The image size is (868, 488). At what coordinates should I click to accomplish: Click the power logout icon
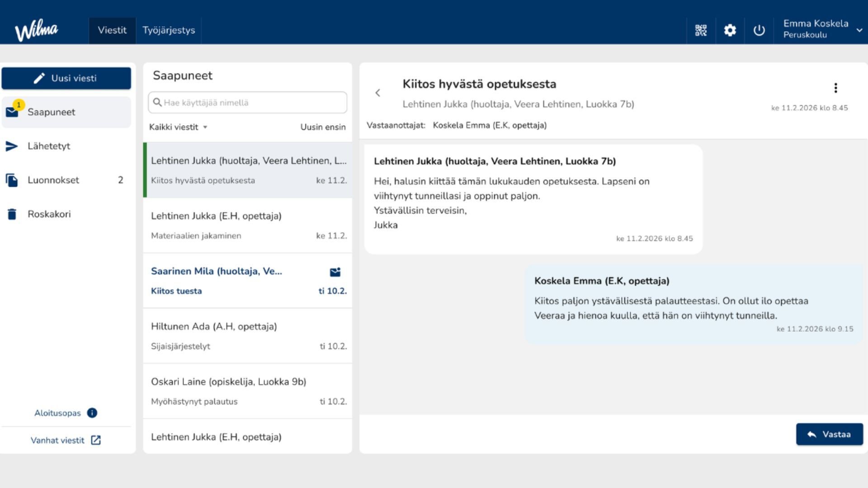[x=759, y=30]
